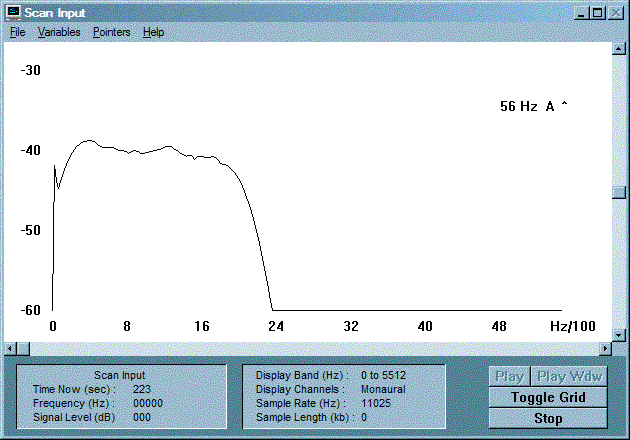Viewport: 630px width, 440px height.
Task: Click the -60 label on the dB axis
Action: point(31,310)
